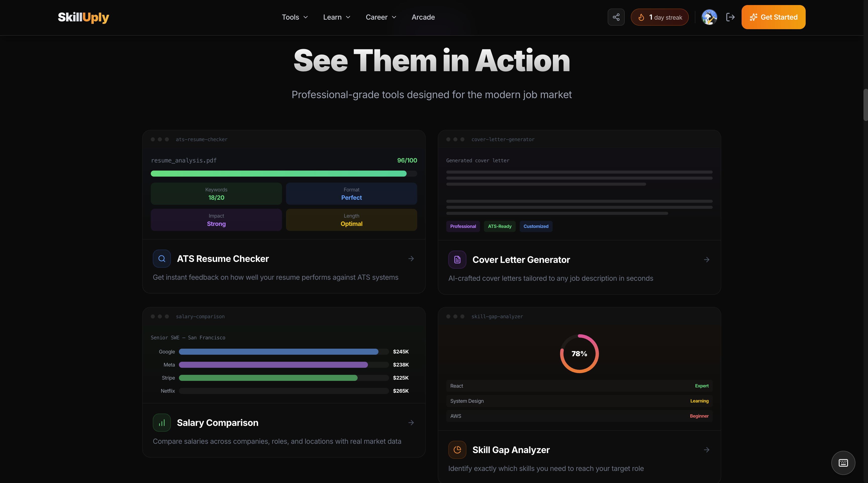
Task: Click the Salary Comparison bar chart icon
Action: coord(162,423)
